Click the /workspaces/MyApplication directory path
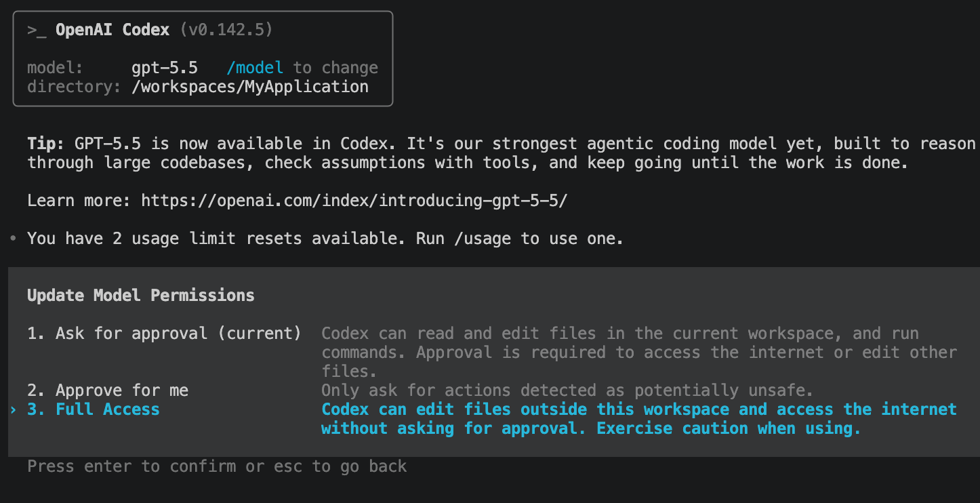The height and width of the screenshot is (503, 980). (250, 87)
